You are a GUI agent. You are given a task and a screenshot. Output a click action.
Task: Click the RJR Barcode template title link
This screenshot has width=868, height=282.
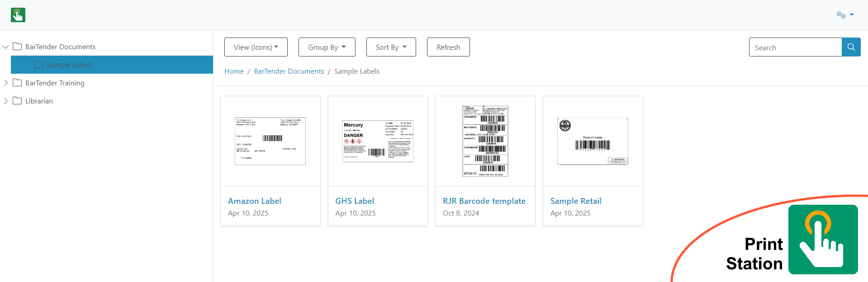click(x=484, y=201)
